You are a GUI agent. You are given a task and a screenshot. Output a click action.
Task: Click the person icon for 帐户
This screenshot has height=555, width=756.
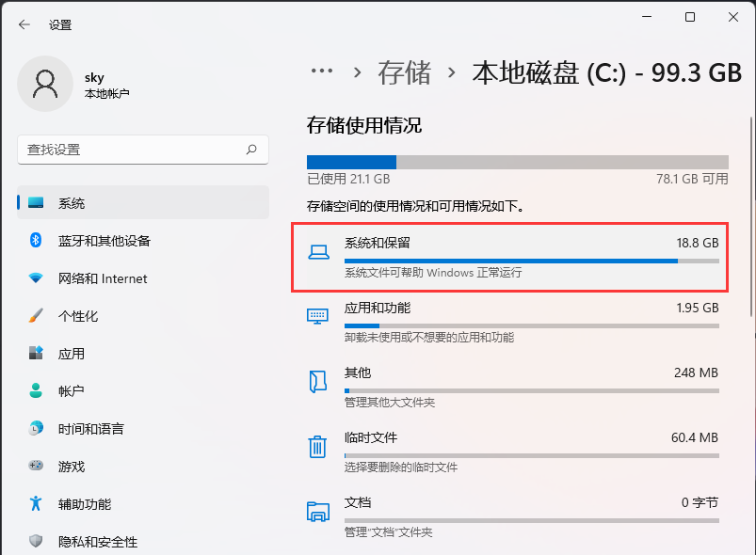[35, 391]
